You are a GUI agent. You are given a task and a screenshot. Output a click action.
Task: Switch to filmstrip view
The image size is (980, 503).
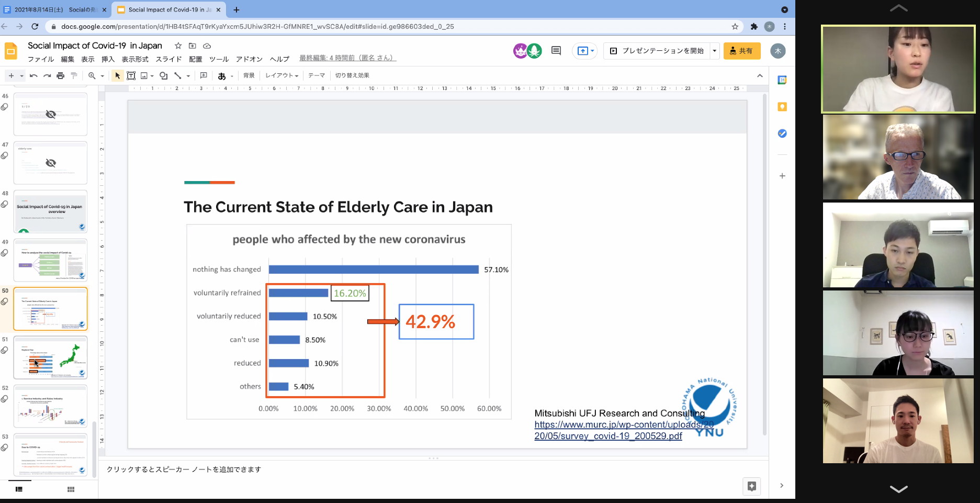click(19, 489)
